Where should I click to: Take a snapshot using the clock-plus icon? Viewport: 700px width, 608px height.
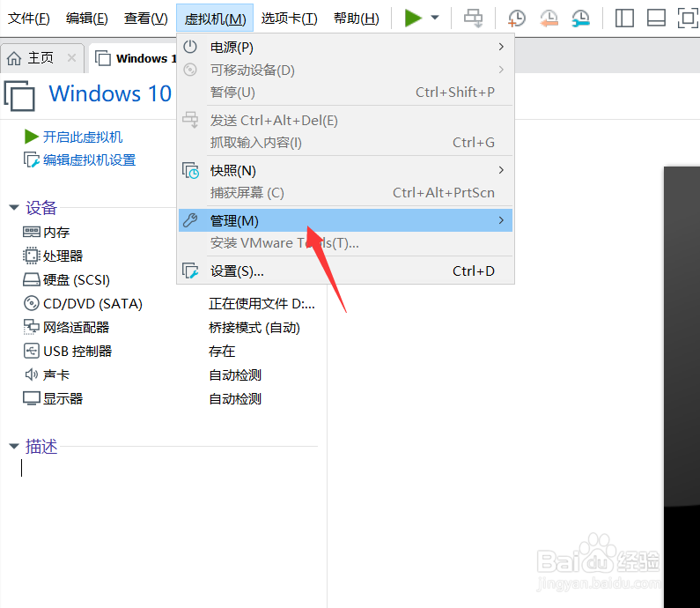click(x=517, y=19)
